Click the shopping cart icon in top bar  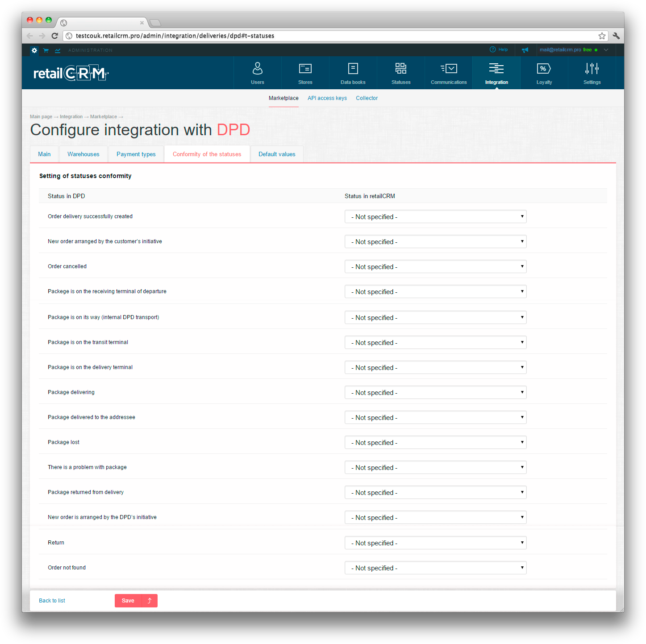tap(46, 50)
